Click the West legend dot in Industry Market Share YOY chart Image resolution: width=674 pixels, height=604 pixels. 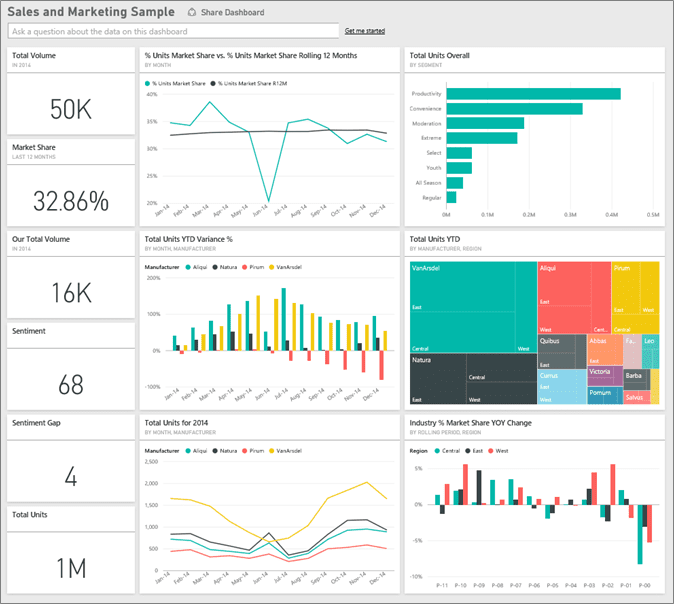pyautogui.click(x=491, y=451)
